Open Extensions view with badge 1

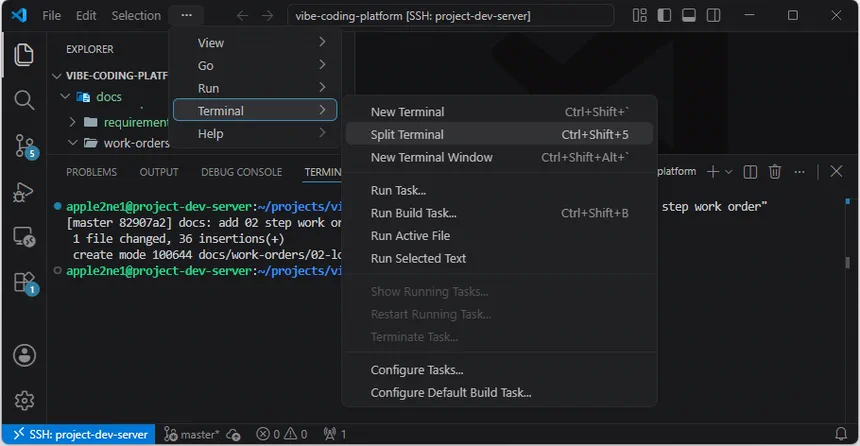(x=25, y=283)
